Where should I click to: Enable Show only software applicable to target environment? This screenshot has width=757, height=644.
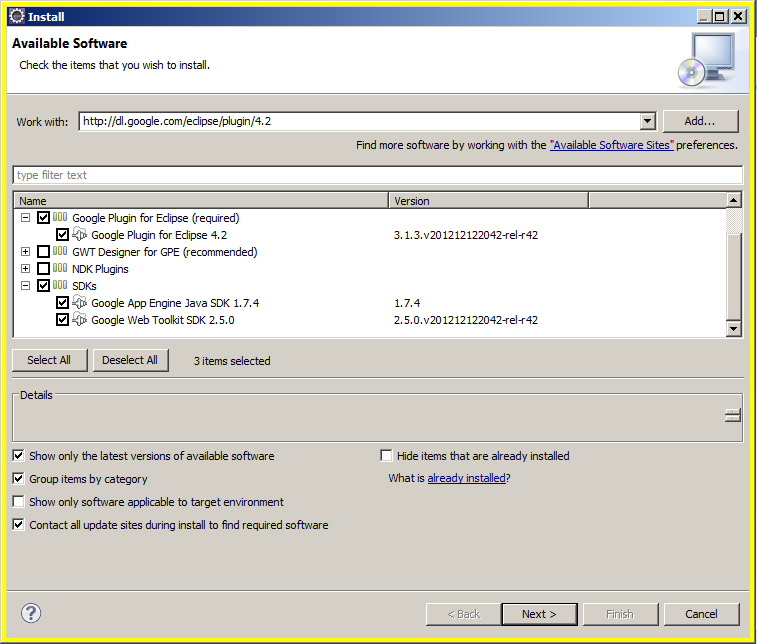pos(18,502)
